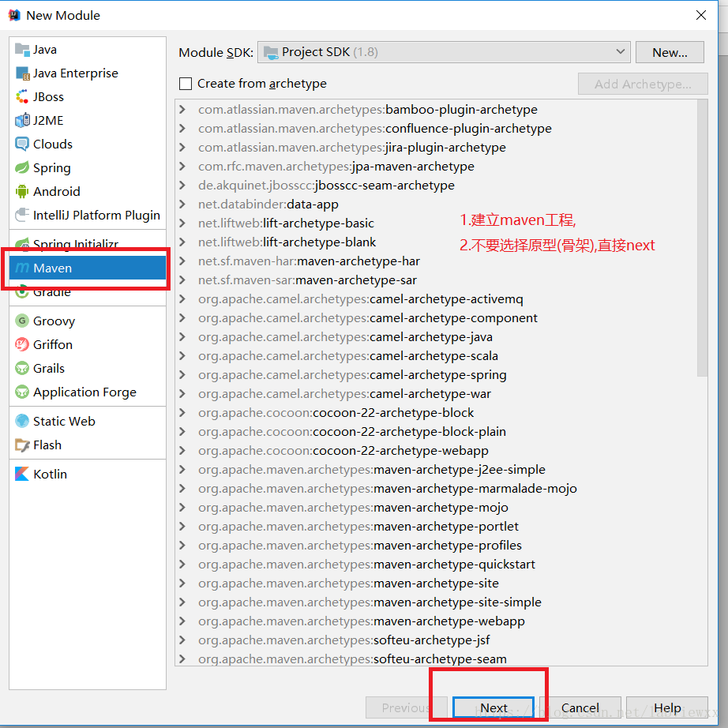The height and width of the screenshot is (728, 728).
Task: Click the Maven 'm' icon
Action: click(x=22, y=268)
